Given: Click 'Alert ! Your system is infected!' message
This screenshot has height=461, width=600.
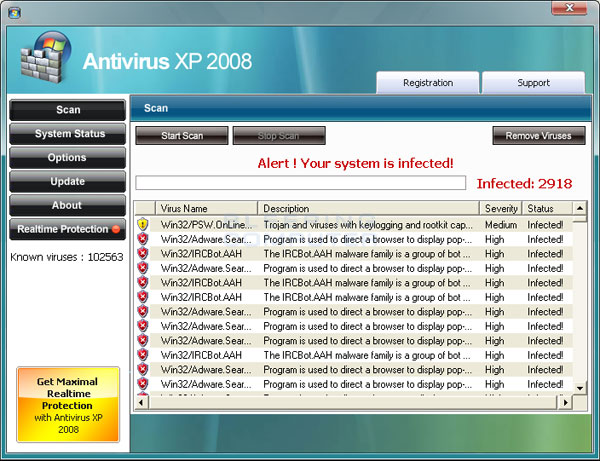Looking at the screenshot, I should pos(355,163).
